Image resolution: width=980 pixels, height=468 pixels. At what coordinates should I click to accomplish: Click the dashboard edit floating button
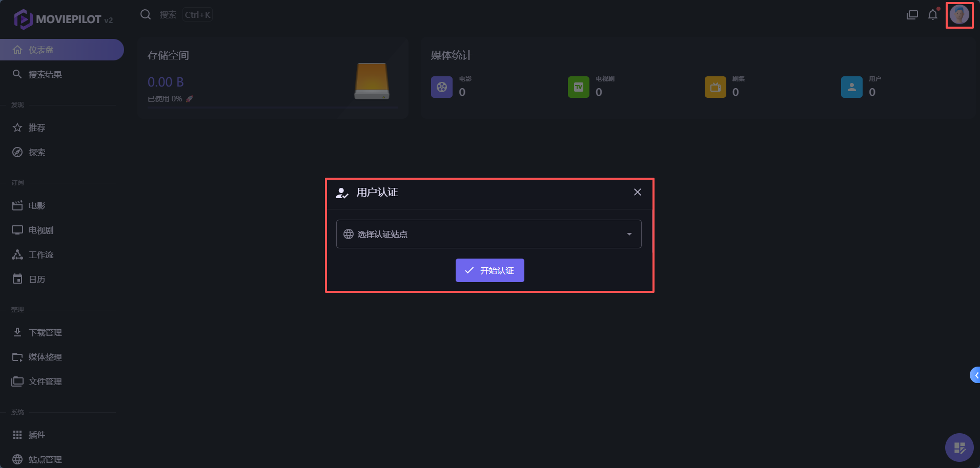(x=959, y=448)
